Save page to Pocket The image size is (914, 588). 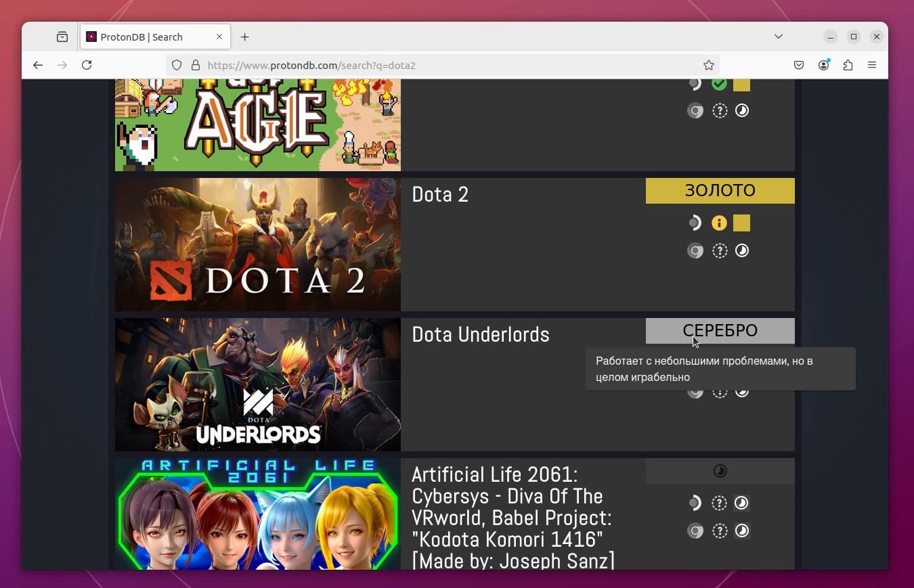point(799,65)
